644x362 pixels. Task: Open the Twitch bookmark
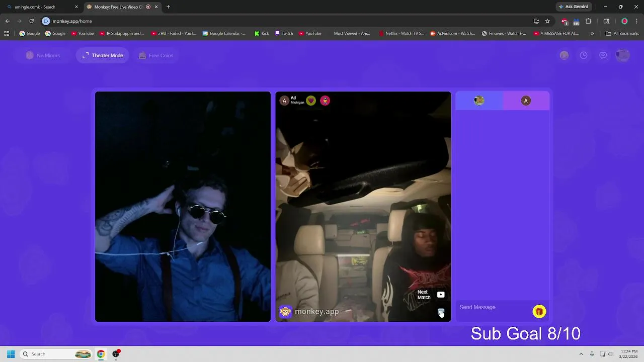pos(284,34)
